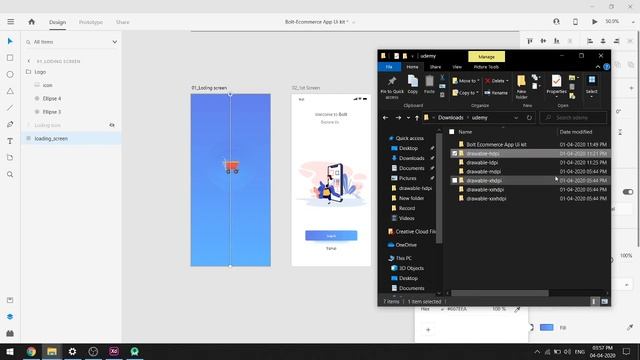Screen dimensions: 640x360
Task: Select the Zoom tool in XD toolbar
Action: point(10,174)
